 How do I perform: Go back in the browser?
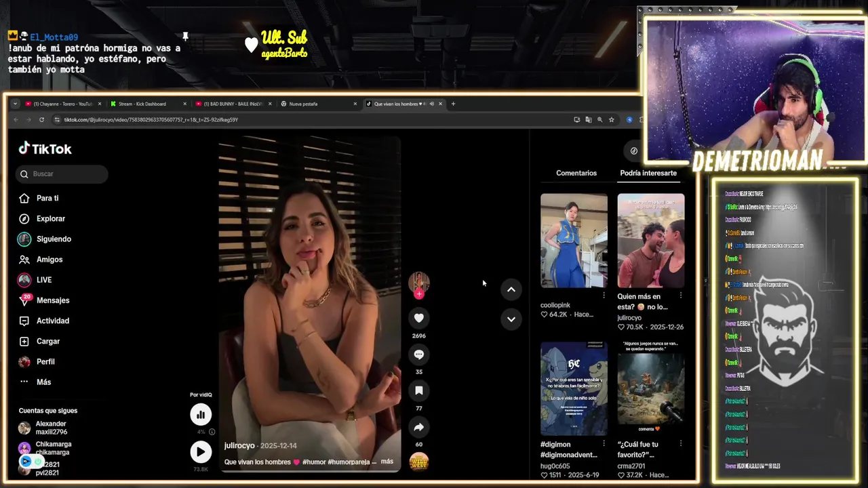(x=16, y=119)
